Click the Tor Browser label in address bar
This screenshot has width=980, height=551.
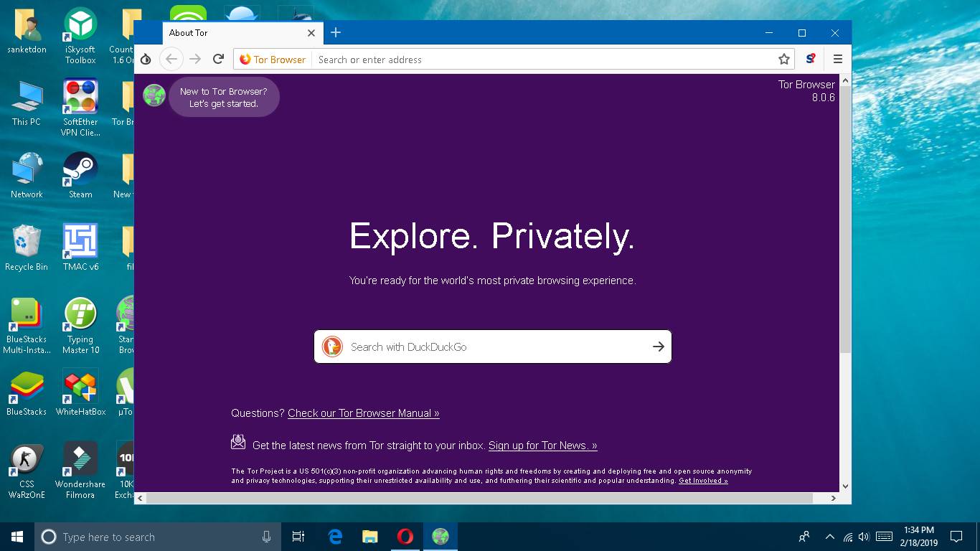[272, 60]
